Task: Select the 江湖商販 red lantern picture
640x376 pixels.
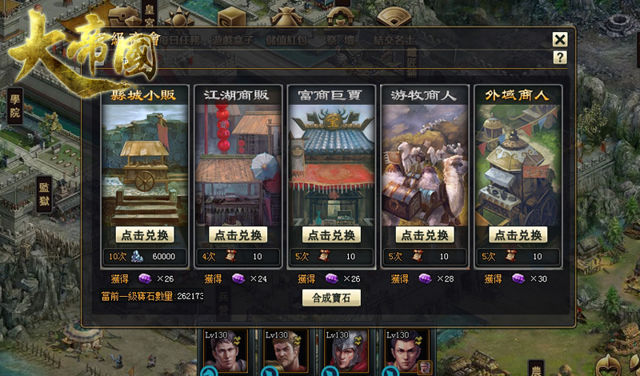Action: coord(238,165)
